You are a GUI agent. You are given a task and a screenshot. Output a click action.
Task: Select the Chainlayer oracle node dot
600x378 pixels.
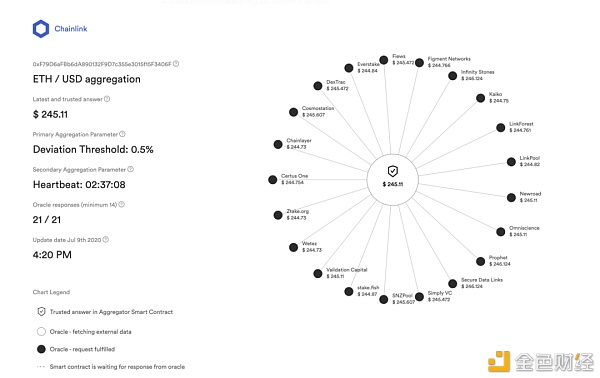pyautogui.click(x=278, y=145)
